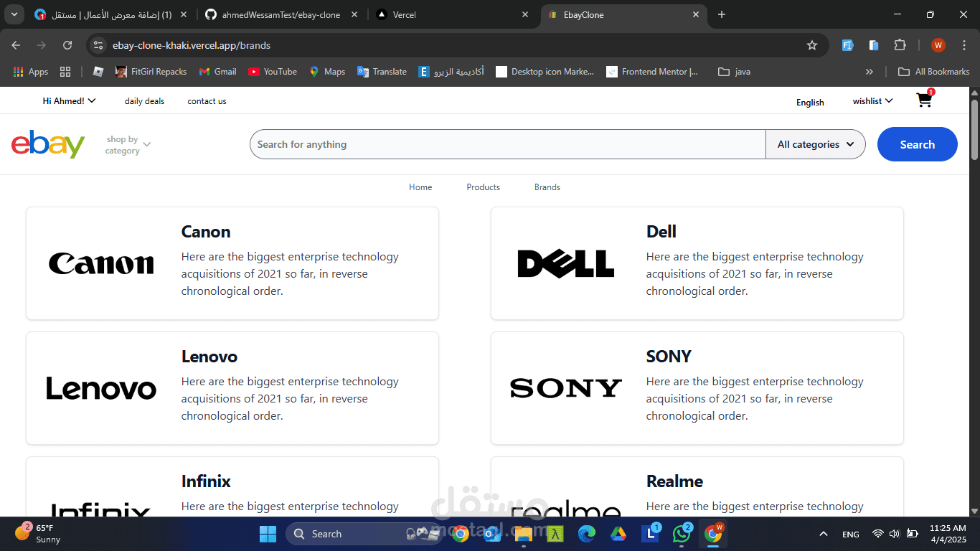Switch to the Vercel browser tab

click(x=453, y=14)
